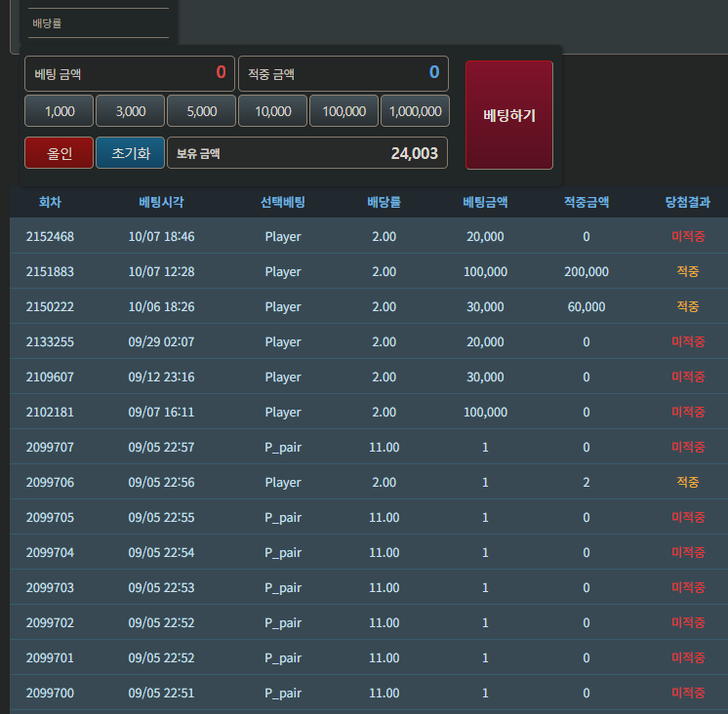Select round number 2109607
The height and width of the screenshot is (714, 728).
coord(50,377)
